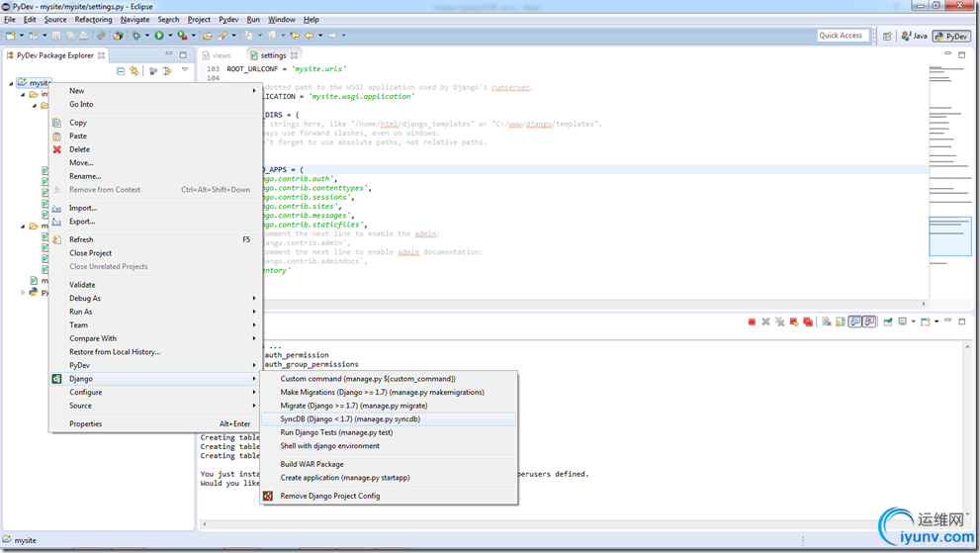Screen dimensions: 980x553
Task: Open the Django context menu item
Action: pyautogui.click(x=155, y=379)
